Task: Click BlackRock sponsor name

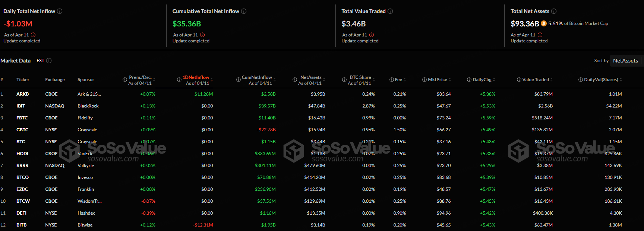Action: [x=88, y=106]
